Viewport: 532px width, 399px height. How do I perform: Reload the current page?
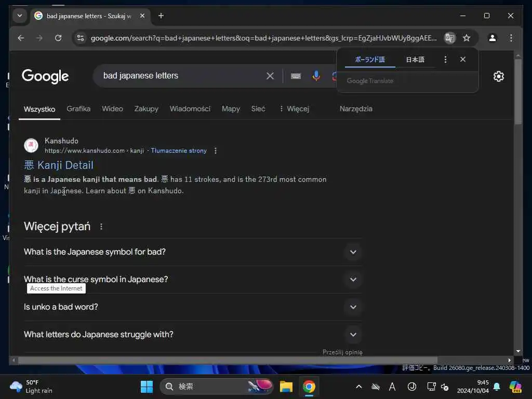point(58,38)
